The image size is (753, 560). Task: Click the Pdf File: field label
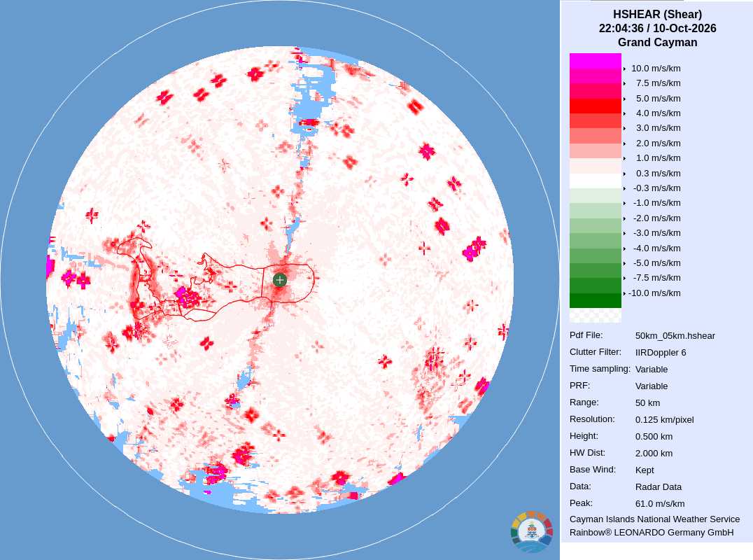tap(586, 335)
